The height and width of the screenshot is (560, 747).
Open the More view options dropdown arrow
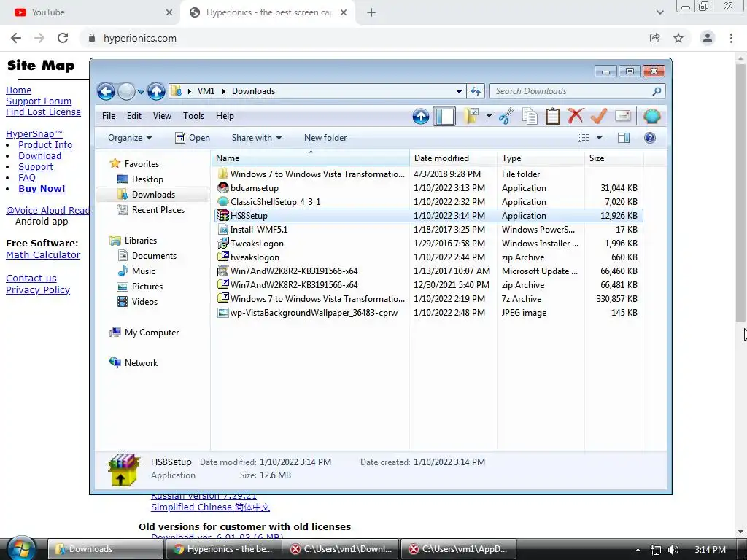pos(600,138)
